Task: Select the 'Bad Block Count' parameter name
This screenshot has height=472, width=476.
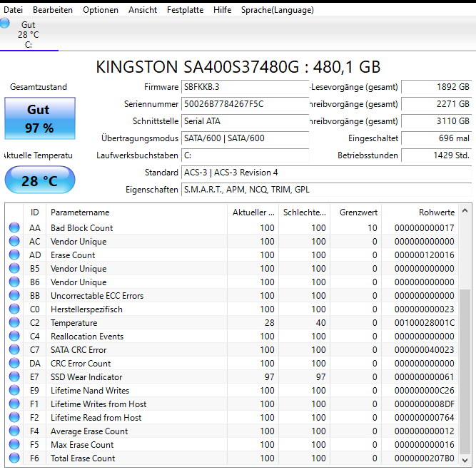Action: [81, 228]
